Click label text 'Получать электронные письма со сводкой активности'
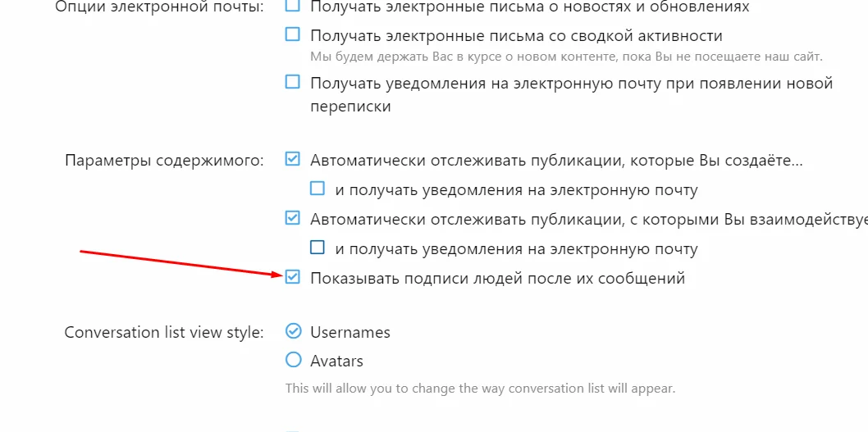 [x=516, y=35]
